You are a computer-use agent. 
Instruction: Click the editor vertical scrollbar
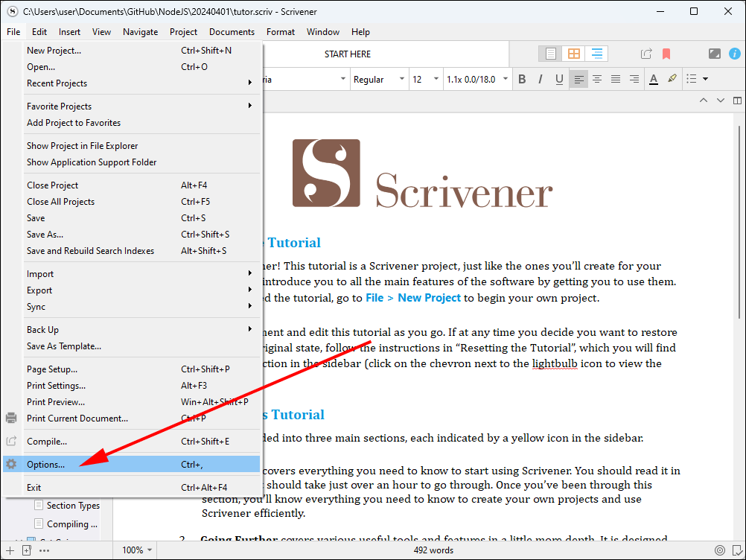[739, 222]
